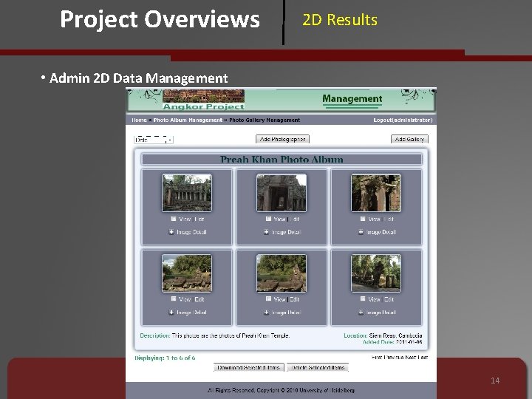This screenshot has width=532, height=399.
Task: Click Delete Selected Items button
Action: 318,367
